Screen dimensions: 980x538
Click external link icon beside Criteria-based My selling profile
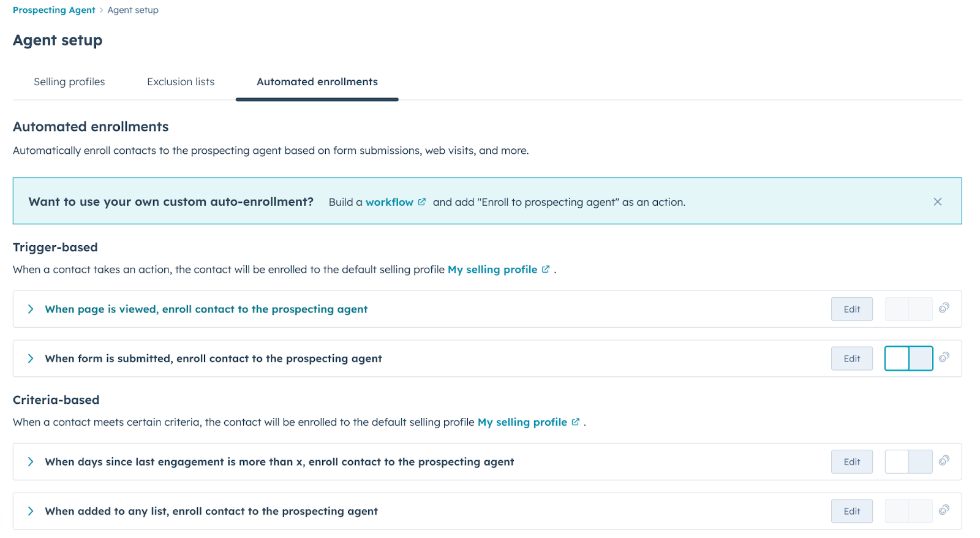click(x=575, y=422)
